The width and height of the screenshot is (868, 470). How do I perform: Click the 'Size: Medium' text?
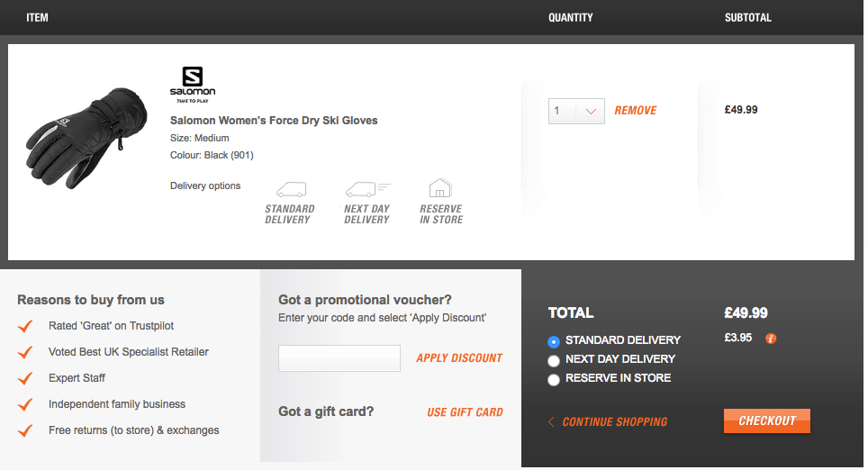[199, 138]
